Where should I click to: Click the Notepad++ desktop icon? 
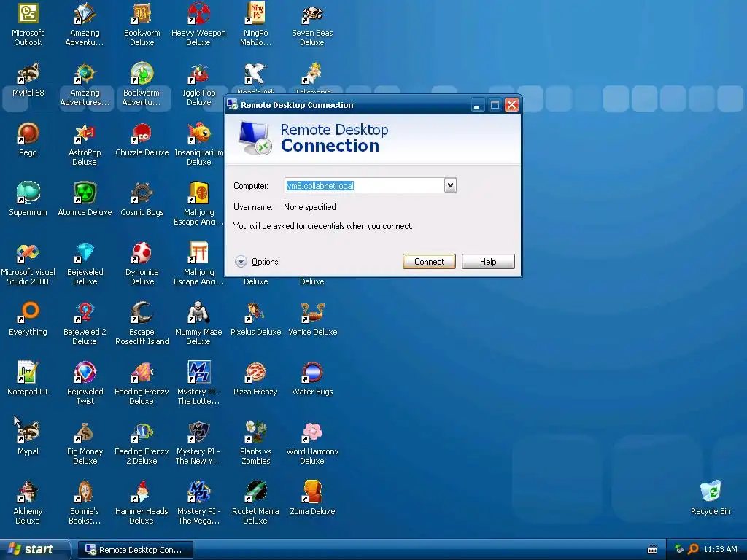coord(28,373)
